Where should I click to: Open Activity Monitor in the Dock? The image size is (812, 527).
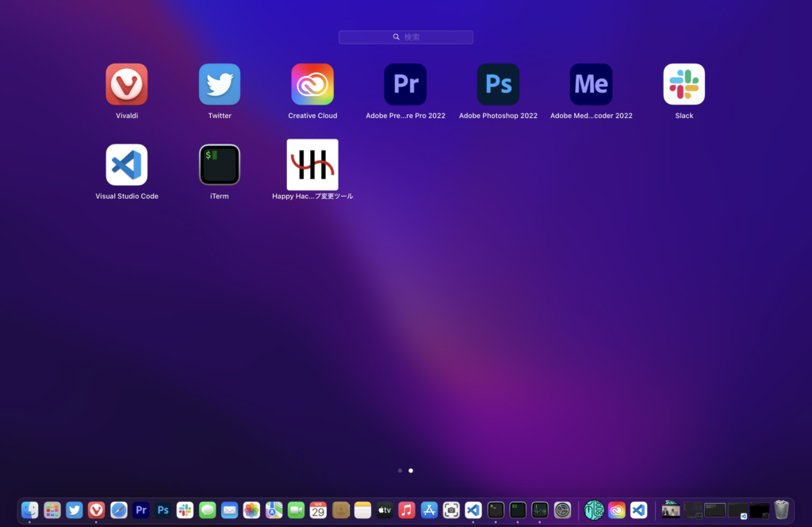[x=540, y=510]
